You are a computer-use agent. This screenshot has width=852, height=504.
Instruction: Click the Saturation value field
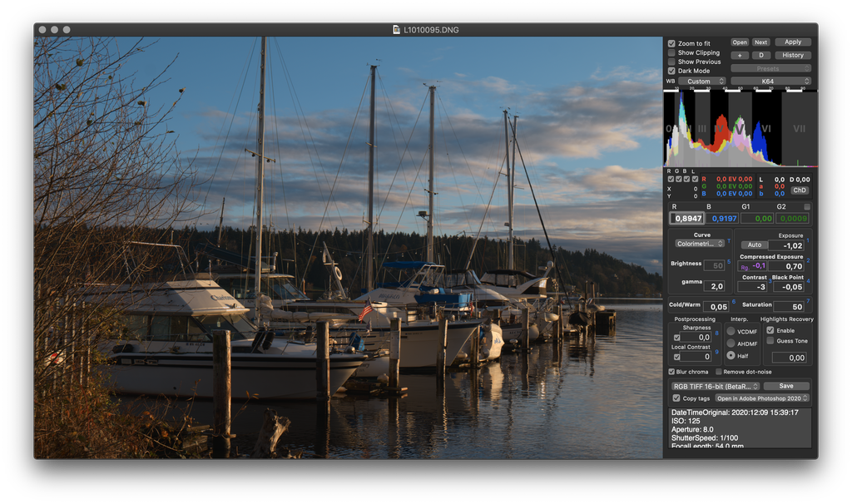787,306
